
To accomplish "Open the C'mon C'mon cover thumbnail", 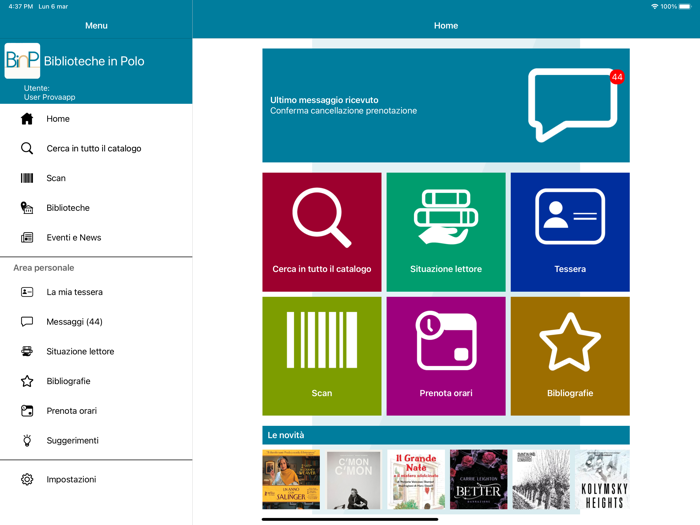I will pyautogui.click(x=354, y=479).
